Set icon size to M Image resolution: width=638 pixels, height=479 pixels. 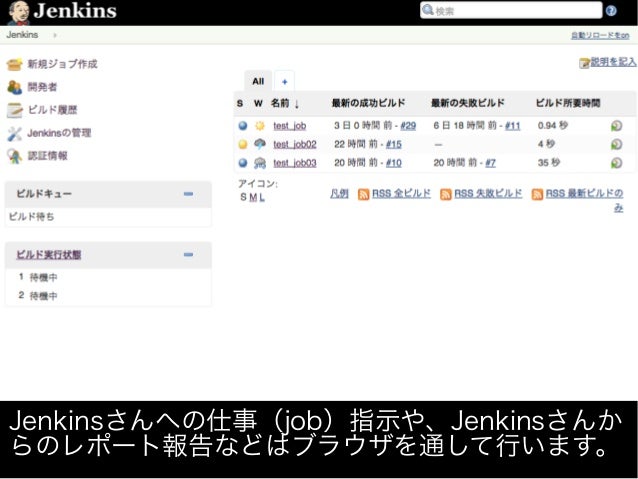point(253,197)
